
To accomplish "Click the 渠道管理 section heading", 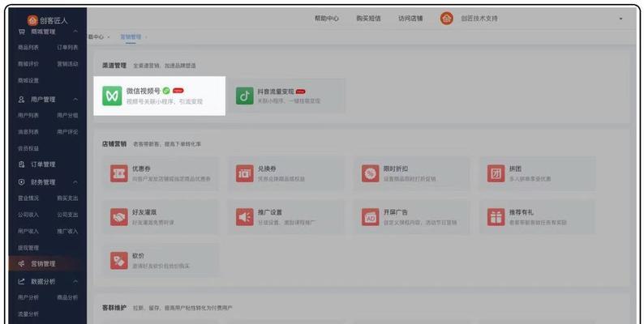I will pos(114,66).
